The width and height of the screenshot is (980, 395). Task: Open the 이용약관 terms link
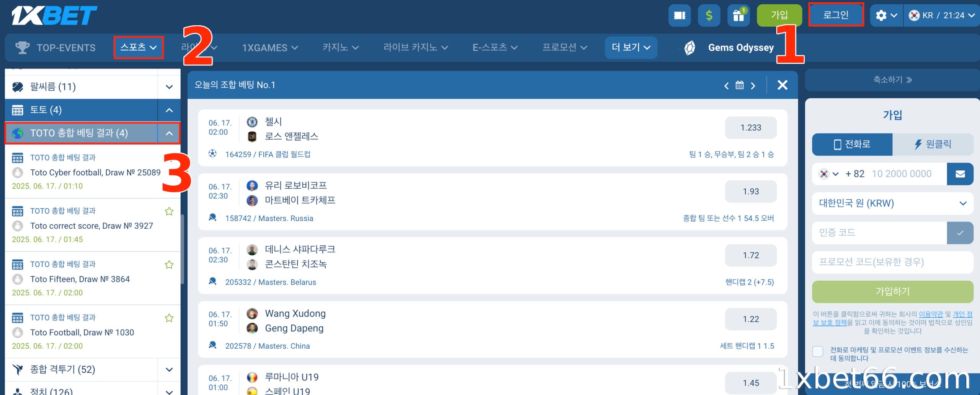click(931, 314)
